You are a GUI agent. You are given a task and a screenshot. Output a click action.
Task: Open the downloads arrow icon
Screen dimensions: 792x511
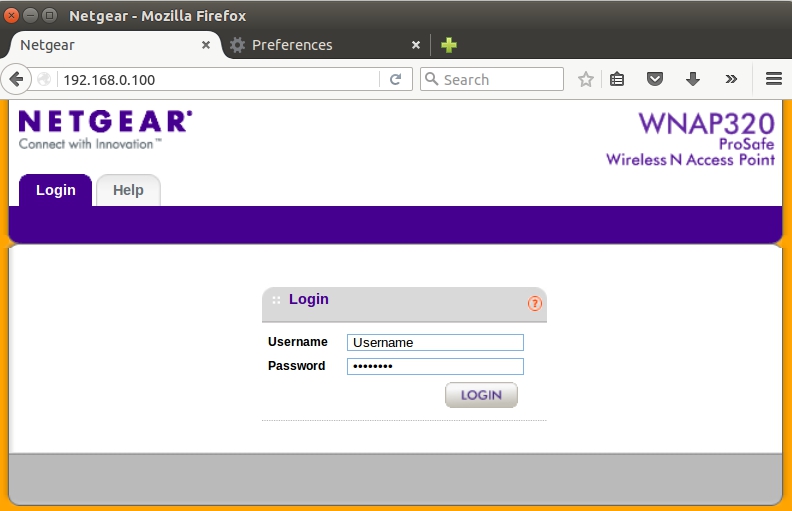(692, 79)
